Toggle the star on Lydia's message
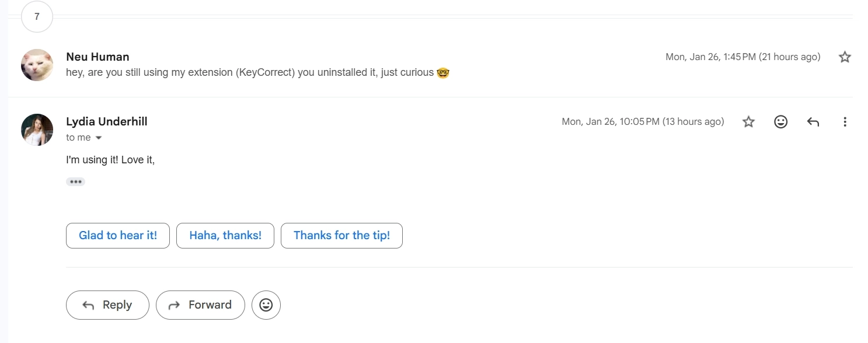Screen dimensions: 868x343 [x=748, y=121]
